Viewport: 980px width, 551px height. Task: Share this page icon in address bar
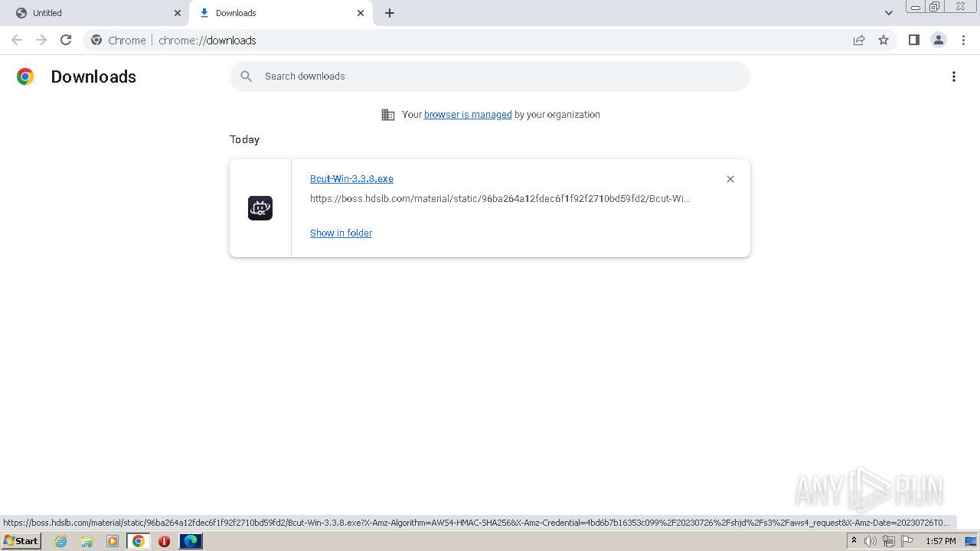click(859, 40)
